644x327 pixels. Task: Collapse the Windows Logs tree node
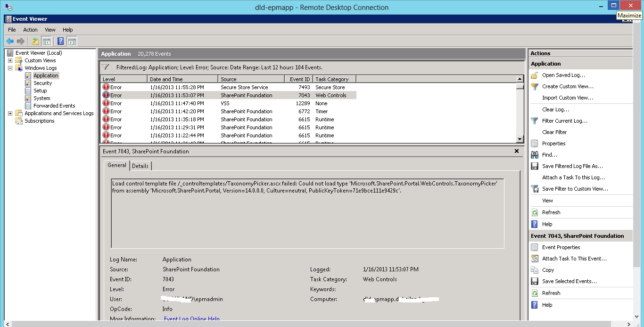10,68
